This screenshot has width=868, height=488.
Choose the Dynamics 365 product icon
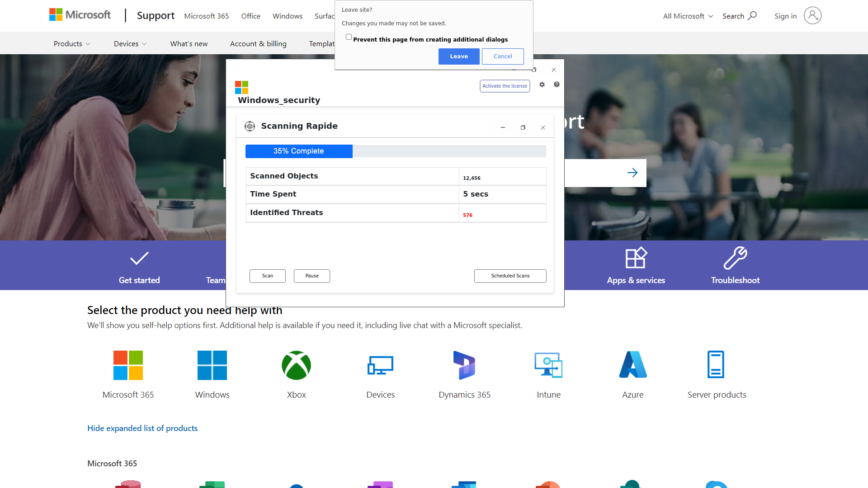coord(464,365)
